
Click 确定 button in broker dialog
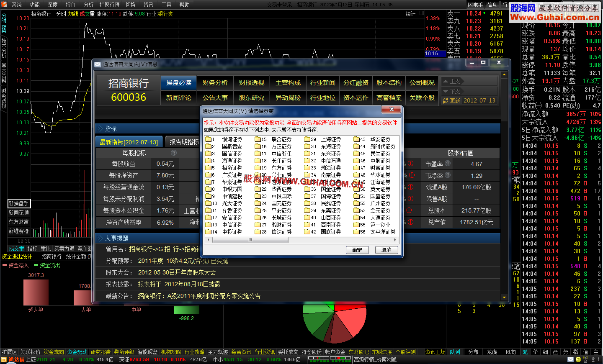click(357, 250)
